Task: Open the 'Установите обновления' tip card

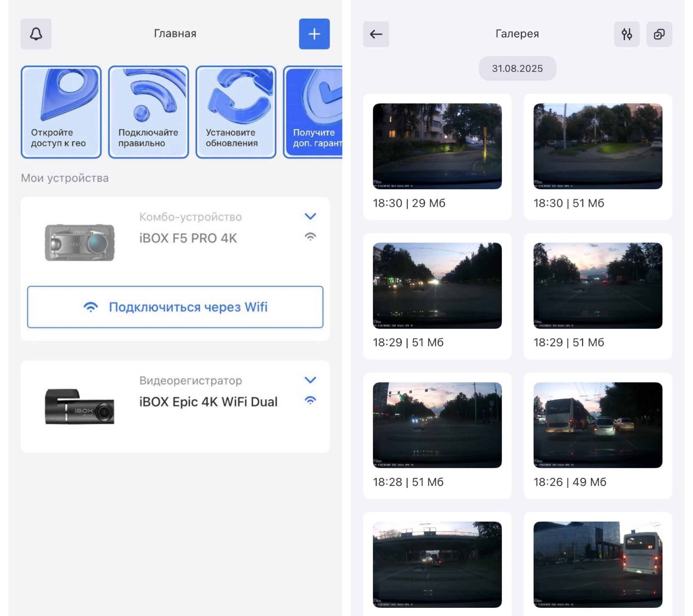Action: [236, 112]
